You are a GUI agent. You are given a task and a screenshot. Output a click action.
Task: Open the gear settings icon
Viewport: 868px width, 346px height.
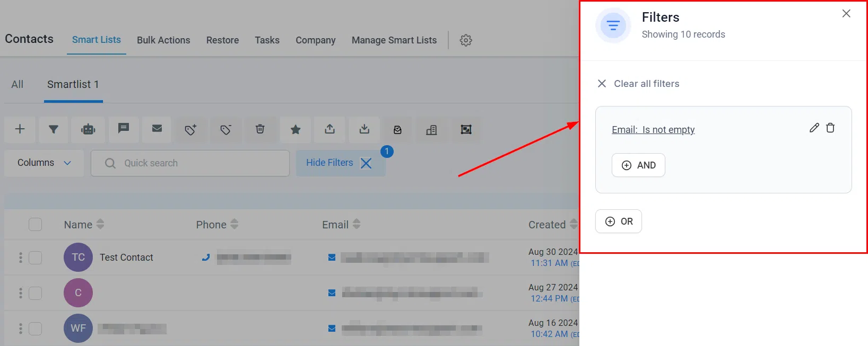466,40
